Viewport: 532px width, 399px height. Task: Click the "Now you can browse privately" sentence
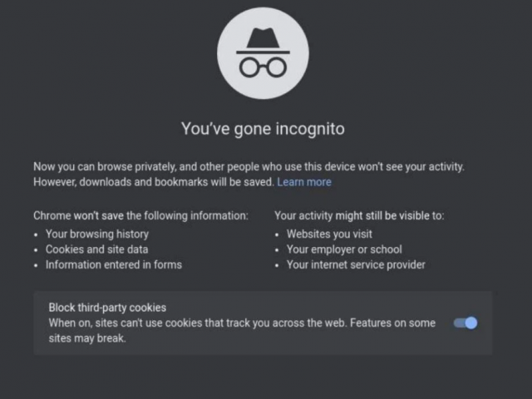[249, 167]
